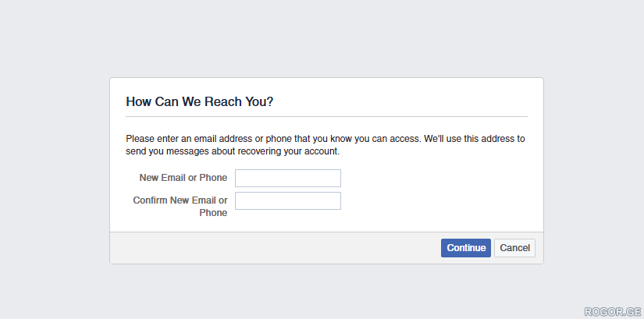Click the gray footer bar left of Continue
The height and width of the screenshot is (319, 644).
[276, 248]
